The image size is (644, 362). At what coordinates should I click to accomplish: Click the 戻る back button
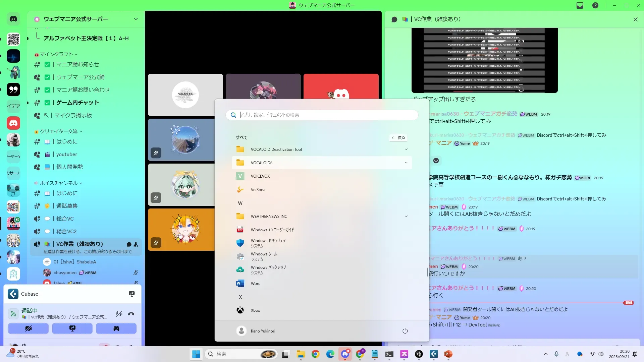pos(398,138)
